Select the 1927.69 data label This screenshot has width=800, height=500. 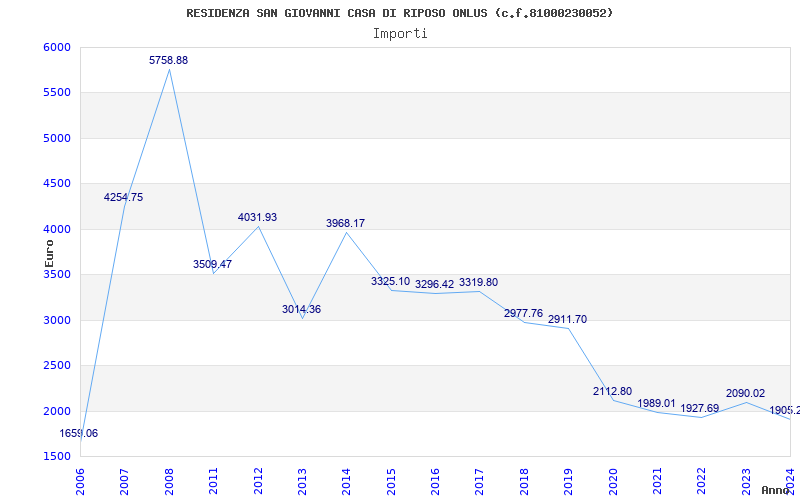[x=699, y=409]
